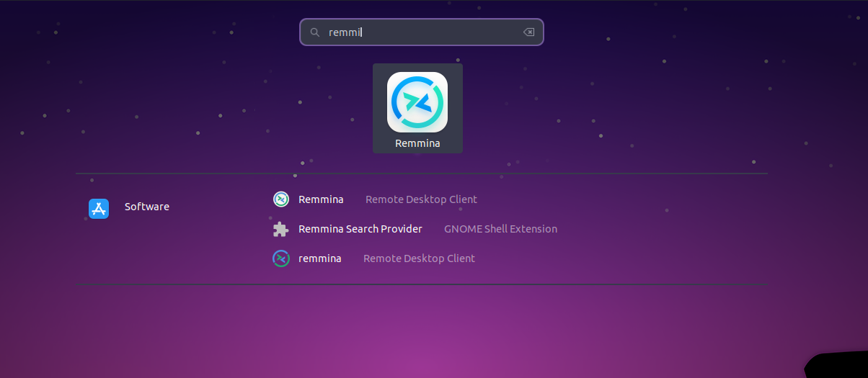Select the lowercase remmina result name
Image resolution: width=868 pixels, height=378 pixels.
coord(320,258)
